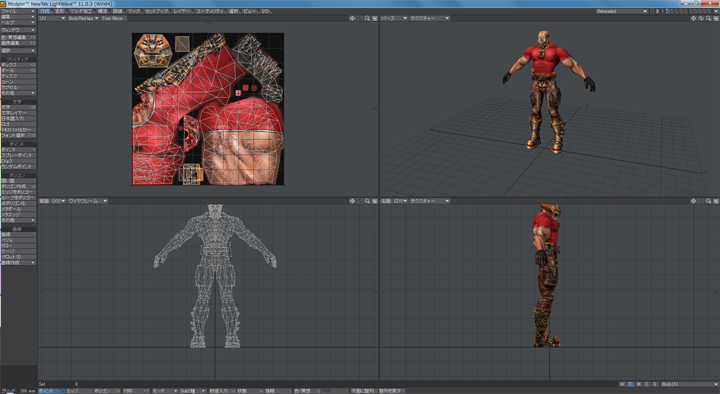
Task: Zoom magnifier icon in perspective viewport header
Action: 709,18
